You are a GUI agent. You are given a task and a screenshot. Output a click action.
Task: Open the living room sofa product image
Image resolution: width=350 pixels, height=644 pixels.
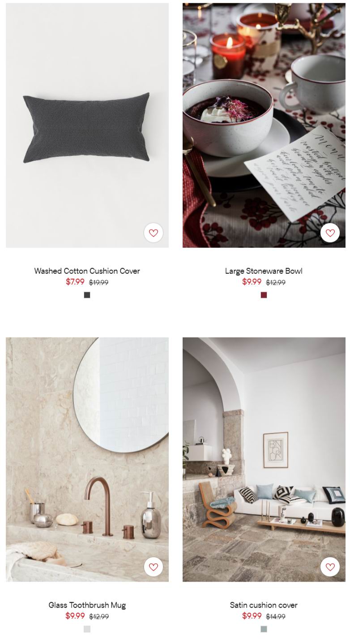pos(264,459)
